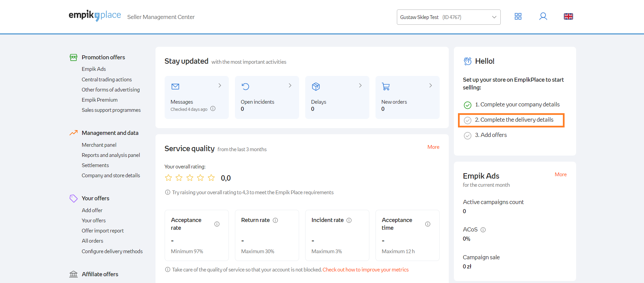Screen dimensions: 644x283
Task: Click the user profile icon
Action: pos(543,17)
